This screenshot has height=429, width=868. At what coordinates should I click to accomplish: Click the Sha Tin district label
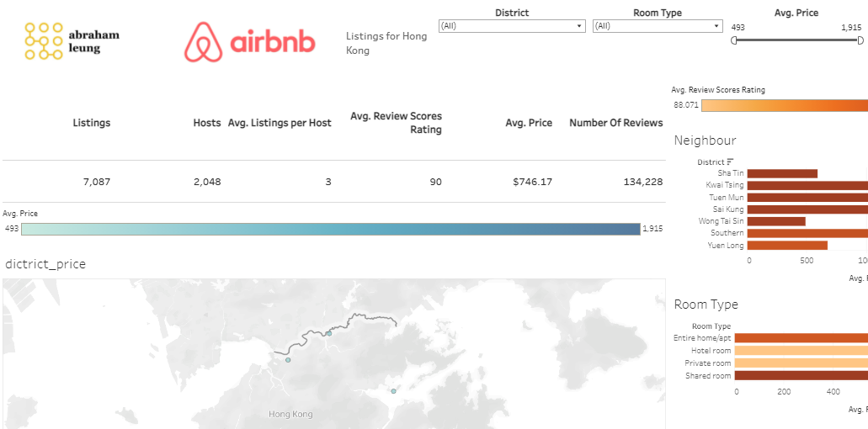pyautogui.click(x=731, y=173)
